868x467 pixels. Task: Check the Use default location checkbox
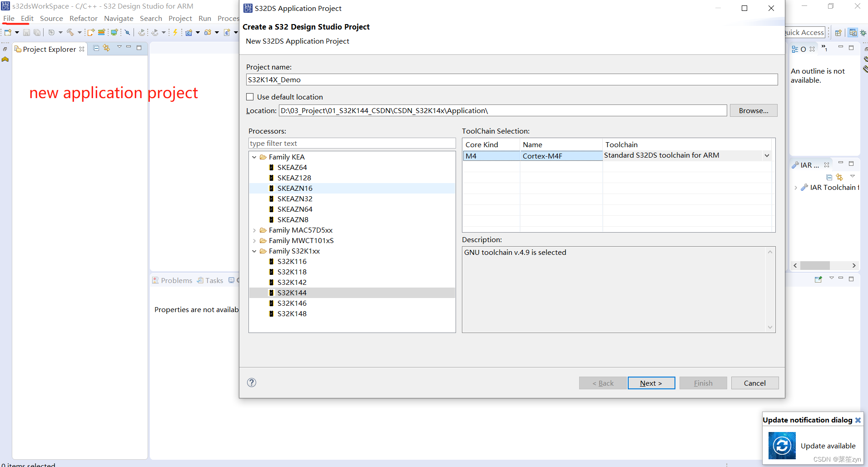click(250, 97)
